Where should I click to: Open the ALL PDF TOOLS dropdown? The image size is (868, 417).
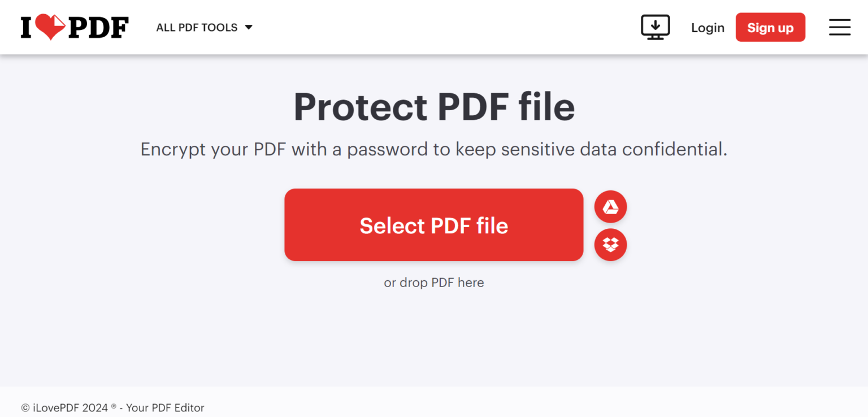click(x=197, y=27)
